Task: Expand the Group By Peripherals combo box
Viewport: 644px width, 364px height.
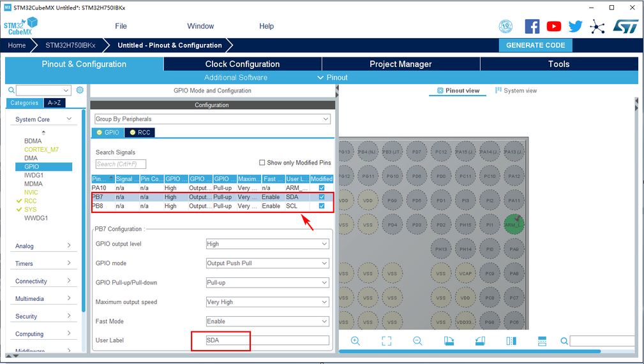Action: (x=212, y=119)
